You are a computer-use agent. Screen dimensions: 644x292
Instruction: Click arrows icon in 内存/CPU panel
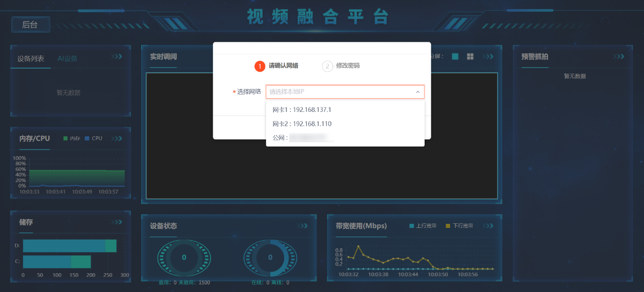[117, 138]
